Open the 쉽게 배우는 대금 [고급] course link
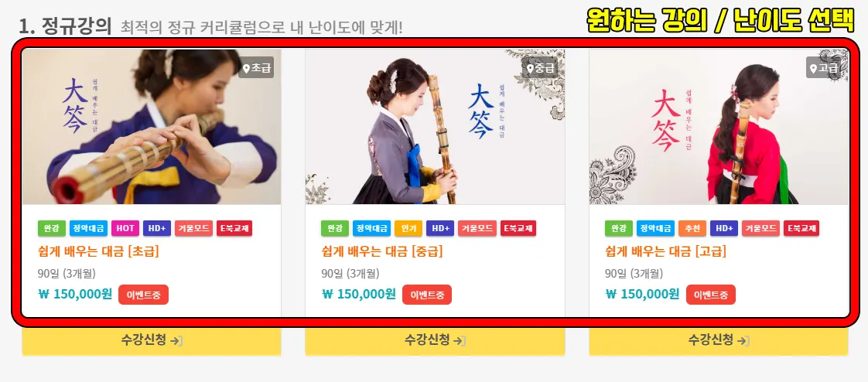The height and width of the screenshot is (382, 868). pyautogui.click(x=666, y=252)
